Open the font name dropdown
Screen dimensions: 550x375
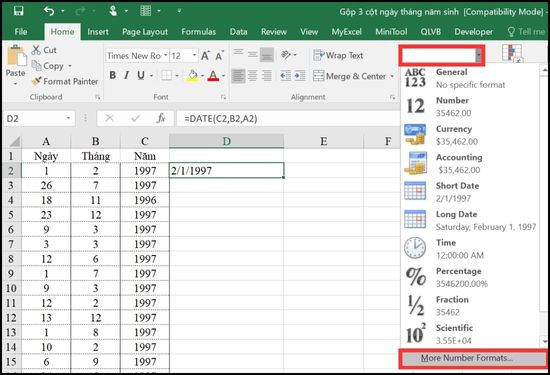pos(166,55)
